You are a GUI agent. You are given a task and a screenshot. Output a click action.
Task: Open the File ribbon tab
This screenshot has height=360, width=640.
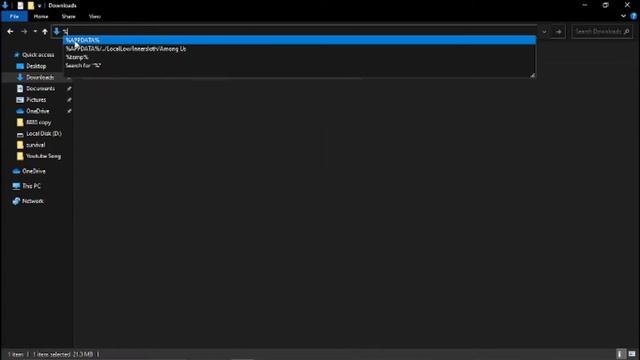click(14, 16)
